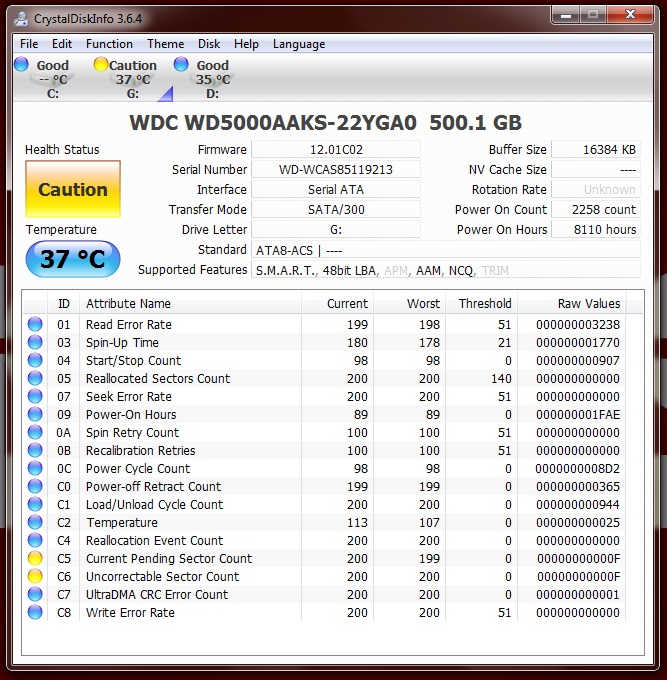The height and width of the screenshot is (680, 667).
Task: Click the status orb for Reallocated Sectors Count
Action: tap(35, 378)
